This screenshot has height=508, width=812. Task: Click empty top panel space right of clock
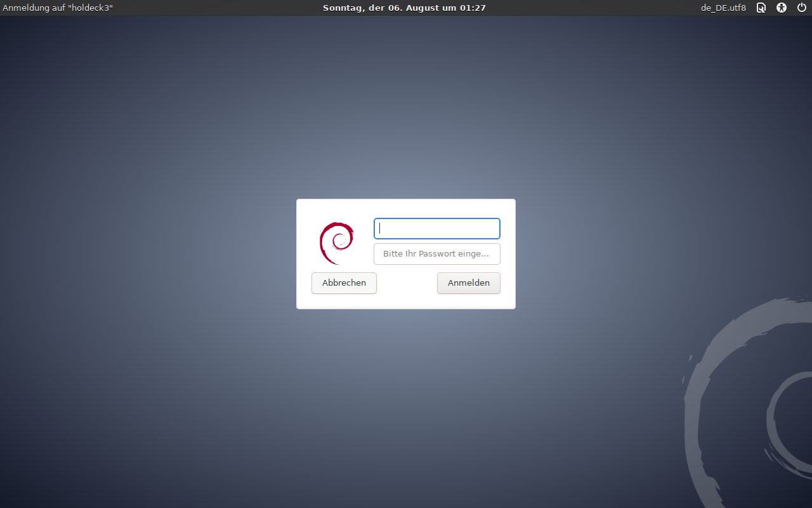pyautogui.click(x=590, y=8)
